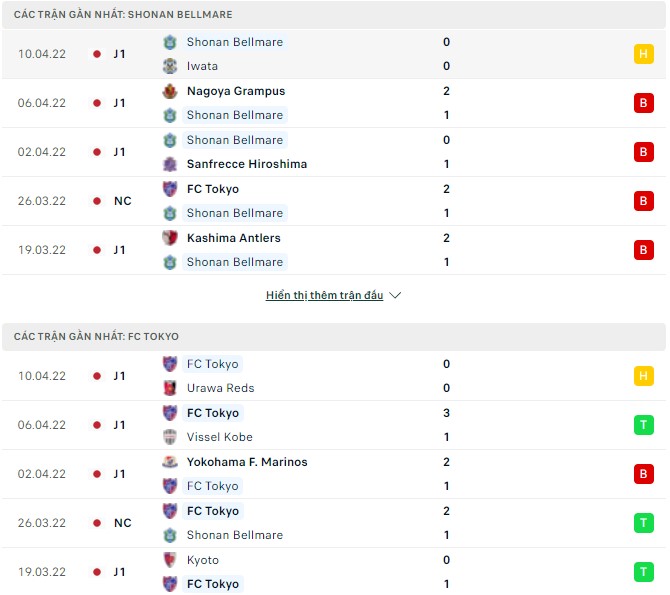The height and width of the screenshot is (595, 670).
Task: Open Nagoya Grampus team name link
Action: (x=236, y=91)
